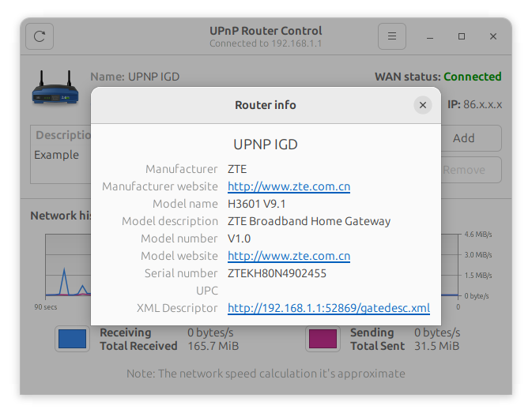This screenshot has width=532, height=417.
Task: Click the Total Received 165.7 MiB value
Action: coord(213,346)
